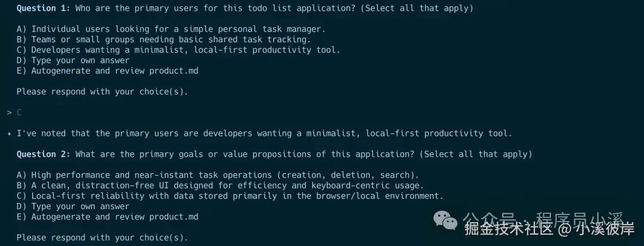Select "Autogenerate and review product.md" under Question 2

(x=107, y=217)
